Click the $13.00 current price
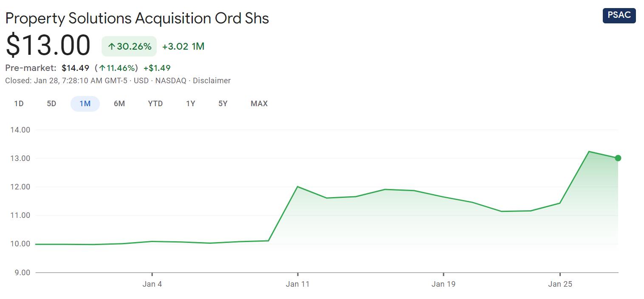 (x=48, y=46)
